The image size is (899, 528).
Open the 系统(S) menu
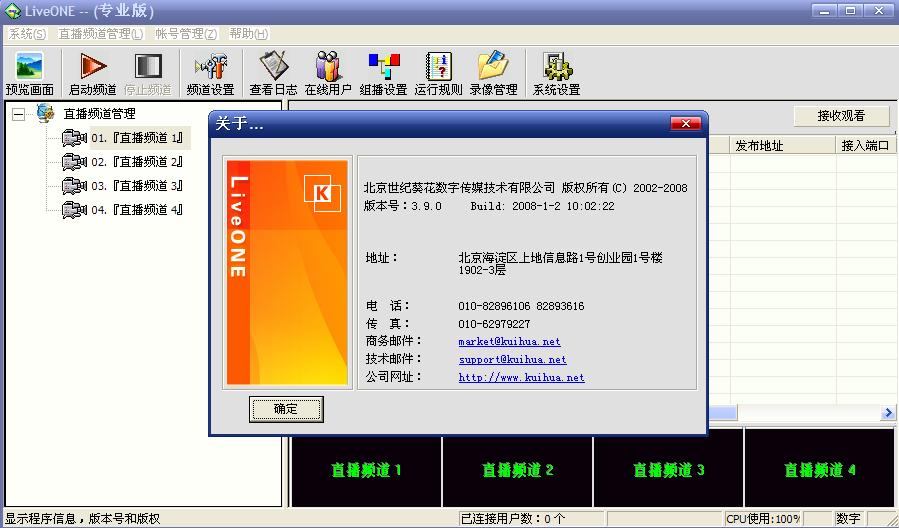point(27,34)
